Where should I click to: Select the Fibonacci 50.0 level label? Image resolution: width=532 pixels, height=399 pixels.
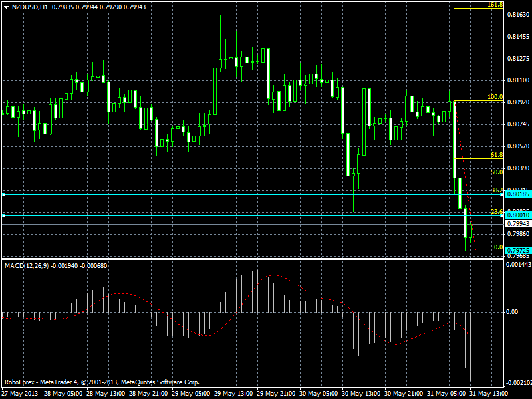(497, 172)
